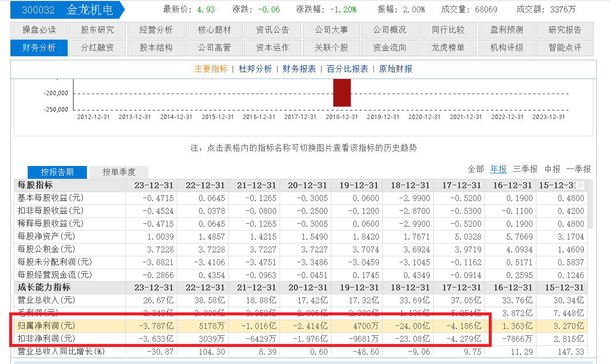This screenshot has height=364, width=610.
Task: Show 全部 report periods
Action: (x=476, y=169)
